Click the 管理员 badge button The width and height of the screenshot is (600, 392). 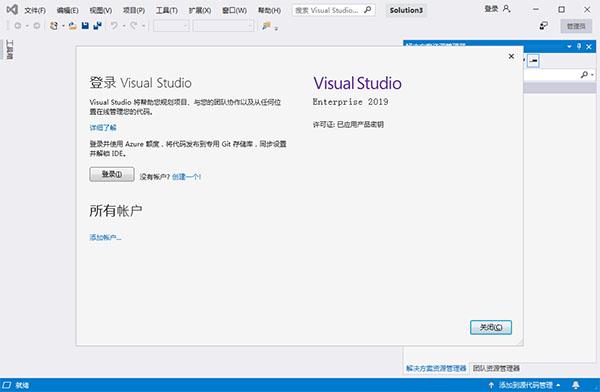tap(576, 26)
